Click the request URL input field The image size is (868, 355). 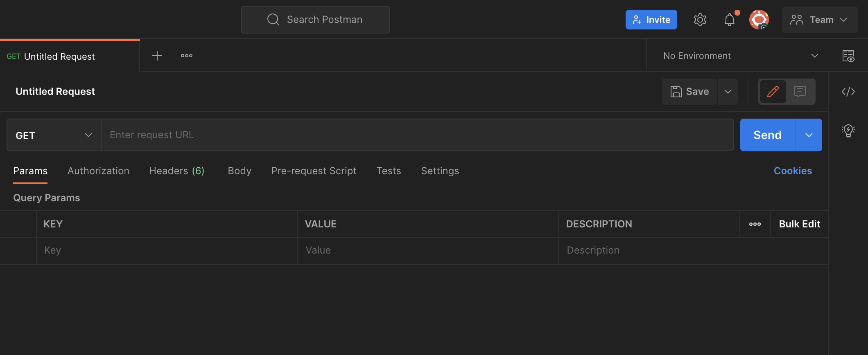(x=417, y=135)
